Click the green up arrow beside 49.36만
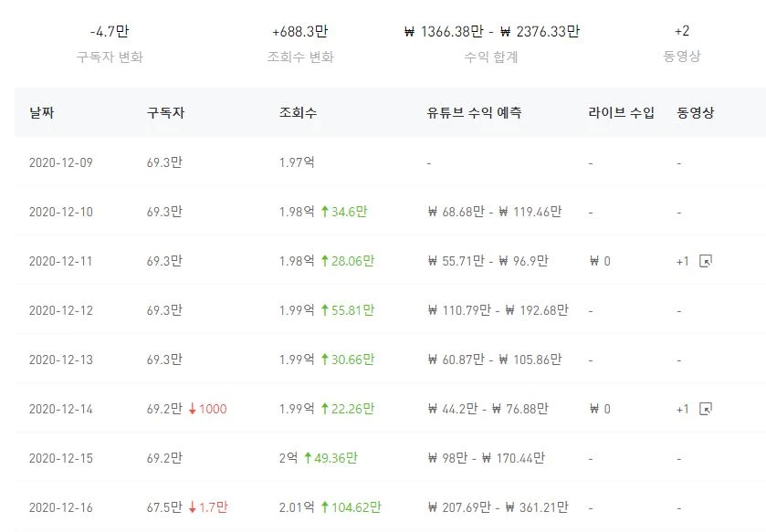The width and height of the screenshot is (766, 532). [x=308, y=458]
